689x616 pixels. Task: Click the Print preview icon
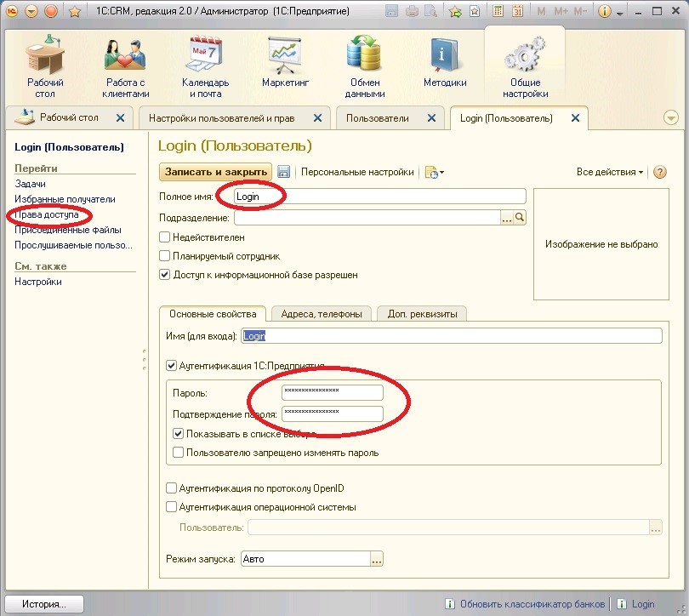click(x=430, y=11)
